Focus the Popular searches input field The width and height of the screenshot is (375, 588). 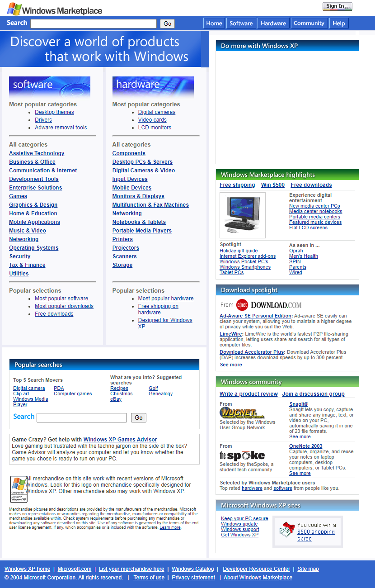(82, 417)
